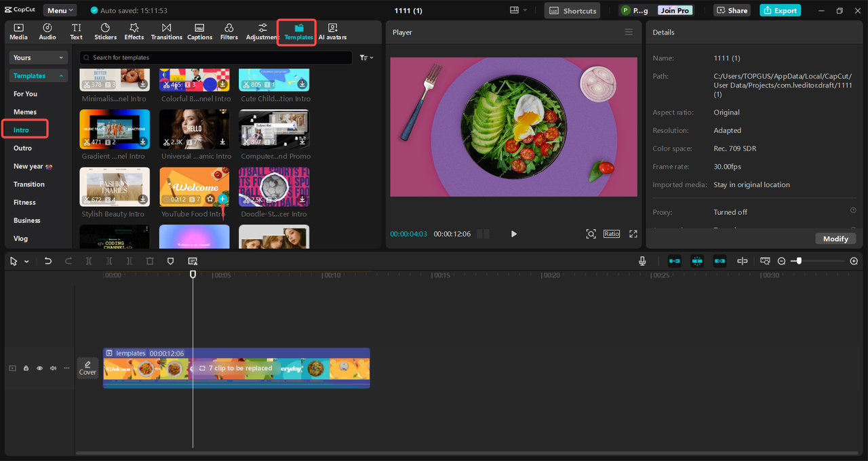868x461 pixels.
Task: Open the Effects tab
Action: 134,32
